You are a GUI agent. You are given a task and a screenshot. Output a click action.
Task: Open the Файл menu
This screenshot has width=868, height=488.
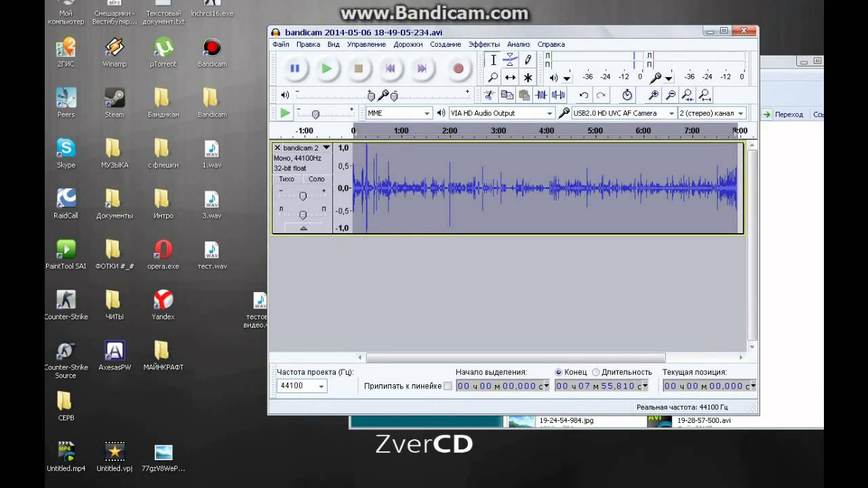point(281,44)
